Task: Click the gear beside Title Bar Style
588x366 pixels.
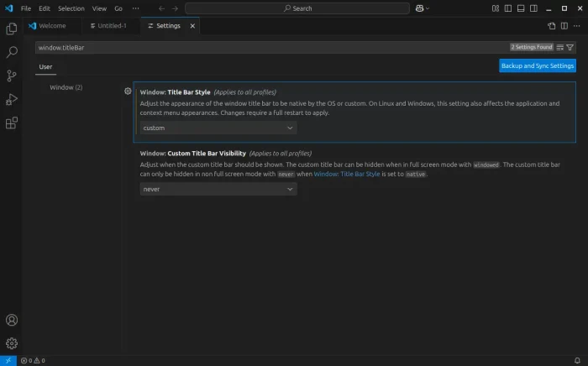Action: pos(128,91)
